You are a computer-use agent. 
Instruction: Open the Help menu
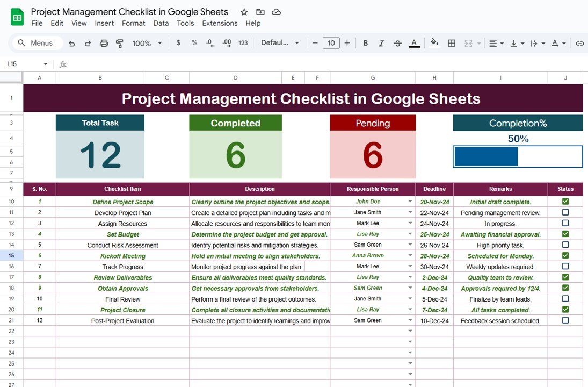253,23
